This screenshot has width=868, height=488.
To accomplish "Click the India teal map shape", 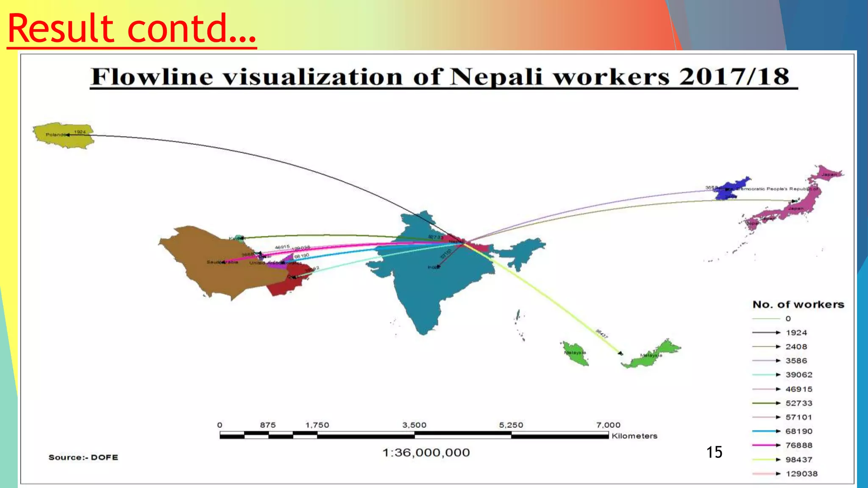I will click(424, 288).
